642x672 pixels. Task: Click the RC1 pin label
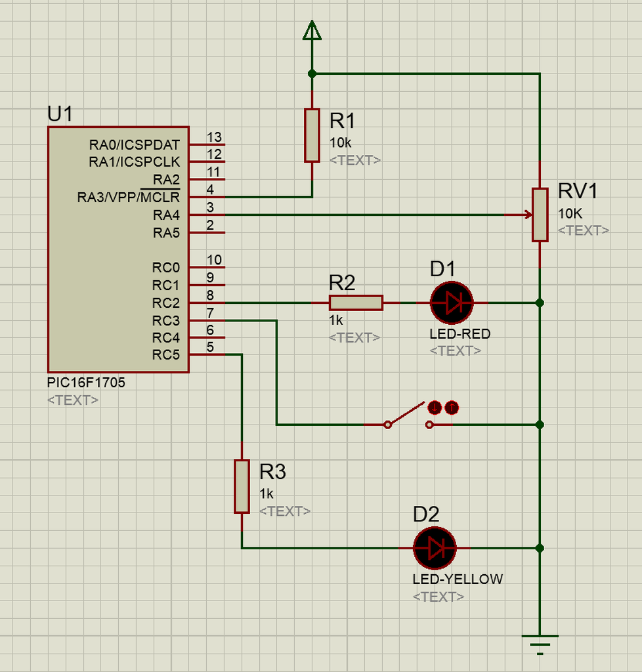pyautogui.click(x=166, y=285)
